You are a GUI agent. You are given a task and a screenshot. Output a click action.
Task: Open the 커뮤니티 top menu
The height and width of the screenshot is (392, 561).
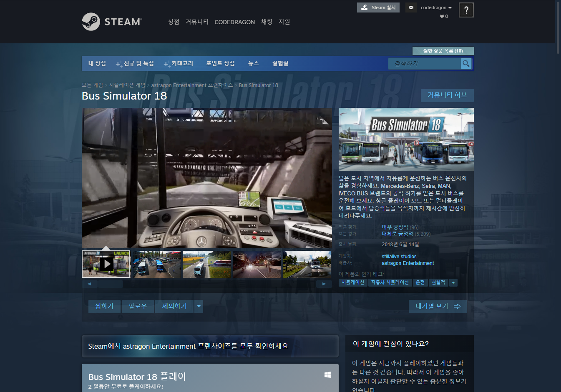pyautogui.click(x=197, y=22)
